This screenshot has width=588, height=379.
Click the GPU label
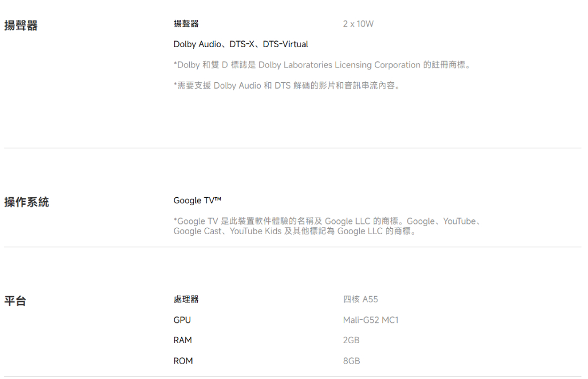pos(182,320)
